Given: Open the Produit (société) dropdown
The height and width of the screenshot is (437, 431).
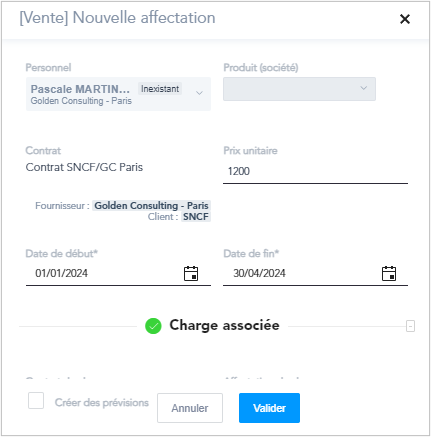Looking at the screenshot, I should click(299, 89).
